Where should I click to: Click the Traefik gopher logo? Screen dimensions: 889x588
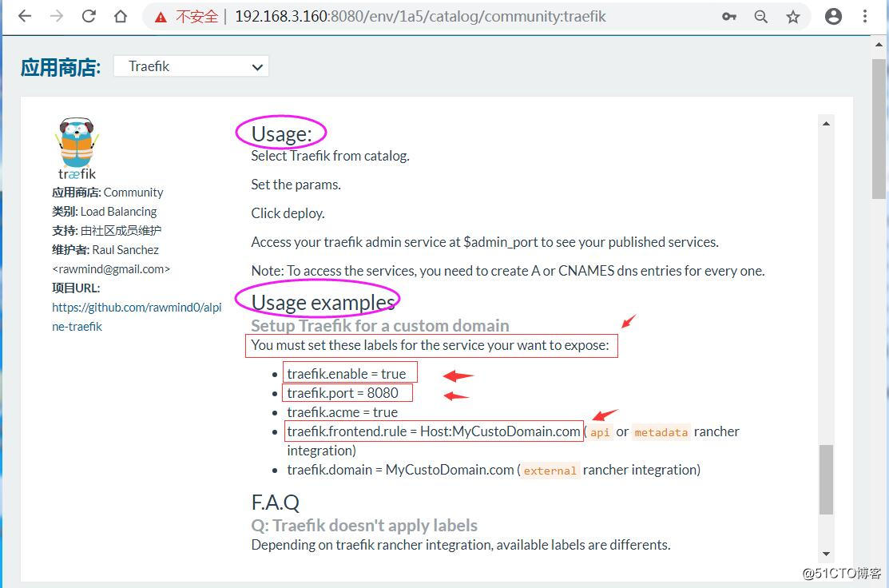77,149
